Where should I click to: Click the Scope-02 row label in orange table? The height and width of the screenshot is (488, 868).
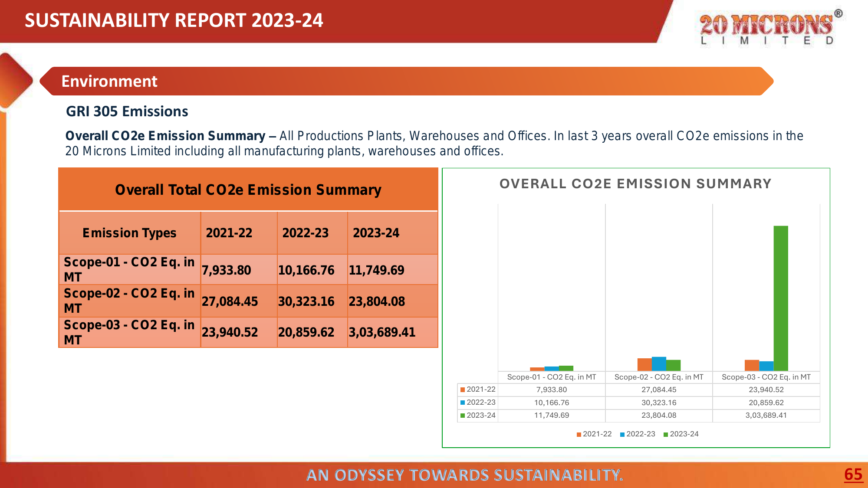pyautogui.click(x=129, y=301)
